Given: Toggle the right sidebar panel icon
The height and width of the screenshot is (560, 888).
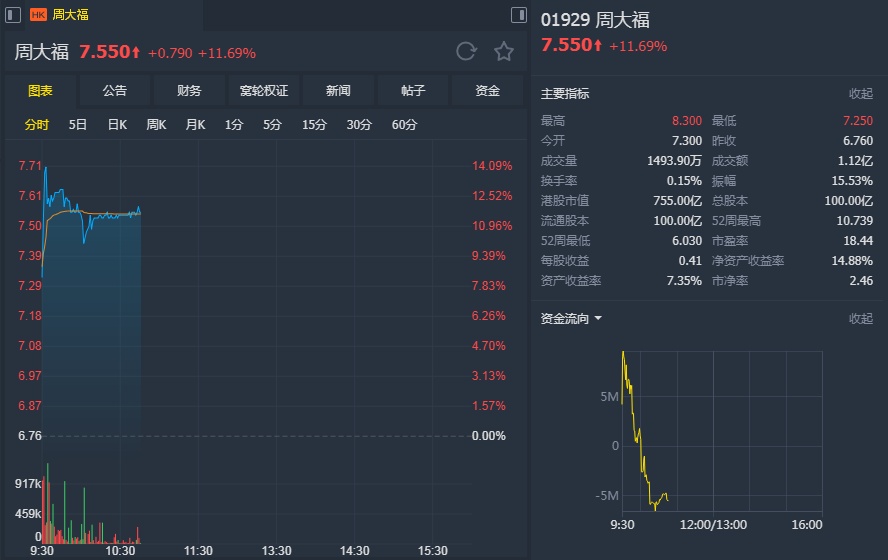Looking at the screenshot, I should [x=518, y=15].
